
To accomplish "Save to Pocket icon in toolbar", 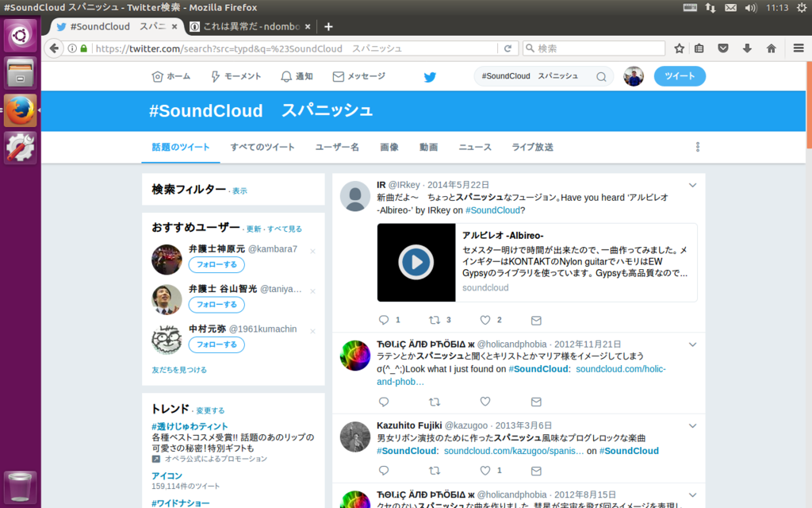I will [723, 48].
